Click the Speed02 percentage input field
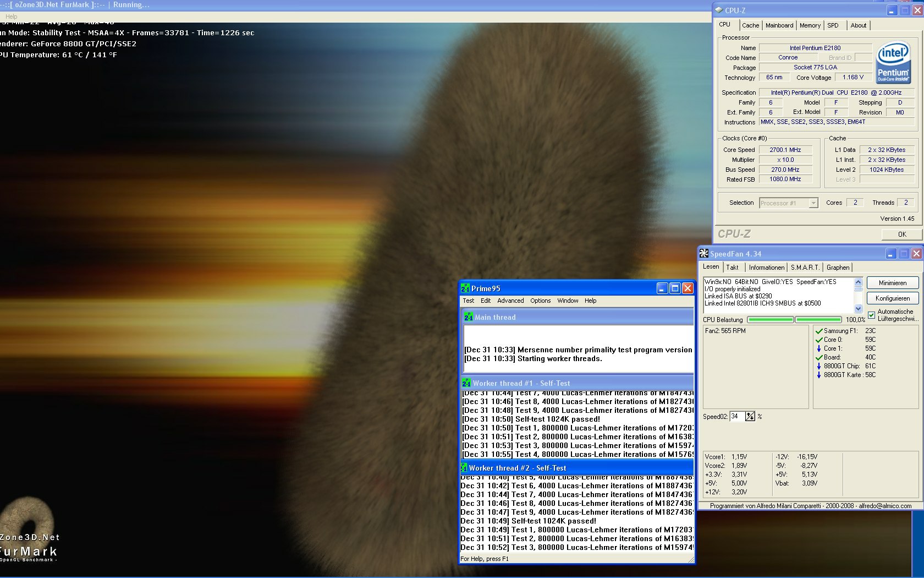This screenshot has width=924, height=578. click(737, 416)
